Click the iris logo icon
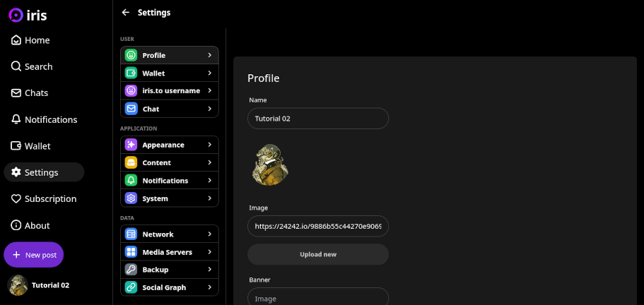Screen dimensions: 644x305 [16, 14]
